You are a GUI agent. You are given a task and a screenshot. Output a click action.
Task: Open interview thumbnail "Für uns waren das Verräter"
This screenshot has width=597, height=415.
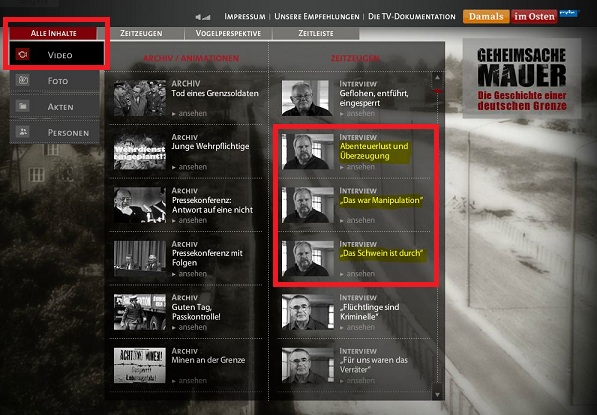[308, 365]
